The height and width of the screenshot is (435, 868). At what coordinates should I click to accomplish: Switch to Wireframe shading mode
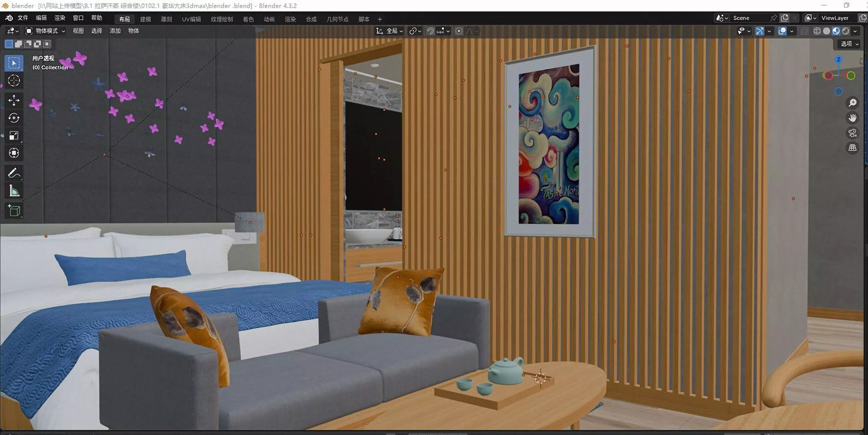point(817,31)
